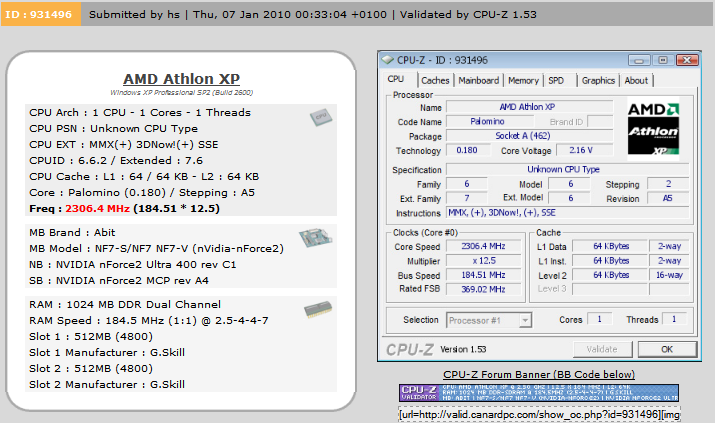The width and height of the screenshot is (715, 423).
Task: Click the red 2306.4 MHz frequency text
Action: click(x=97, y=208)
